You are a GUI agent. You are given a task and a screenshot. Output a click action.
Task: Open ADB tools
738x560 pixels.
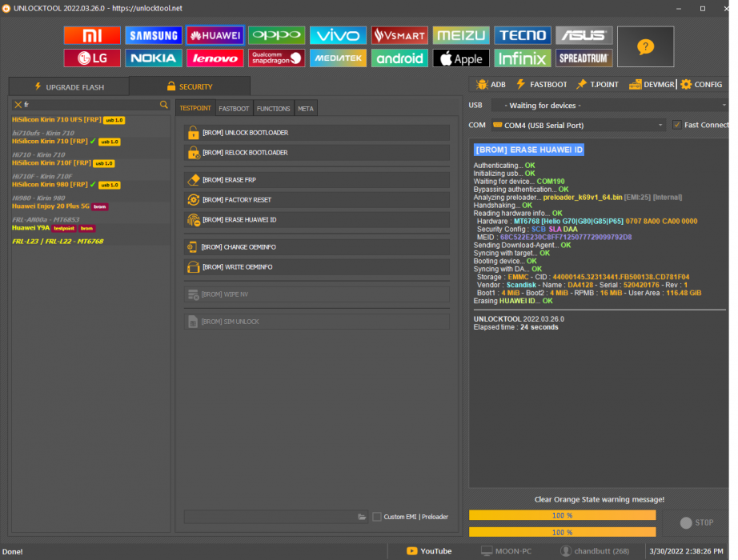[x=491, y=84]
